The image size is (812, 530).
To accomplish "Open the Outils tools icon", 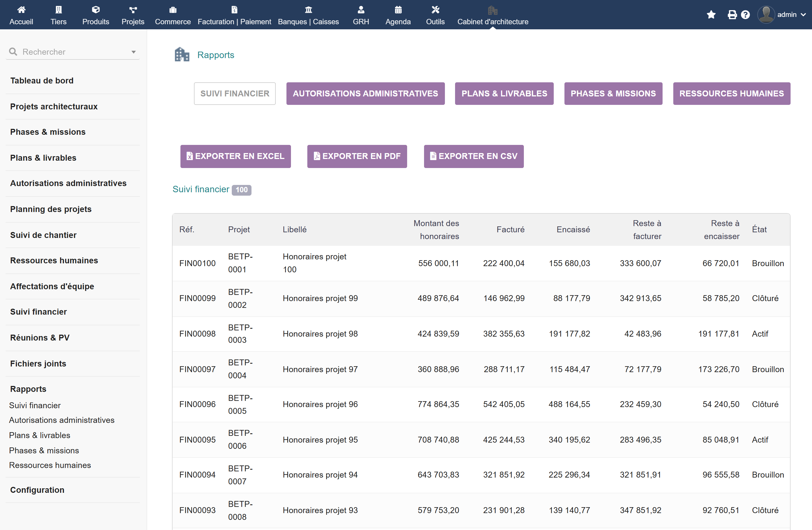I will pyautogui.click(x=435, y=10).
